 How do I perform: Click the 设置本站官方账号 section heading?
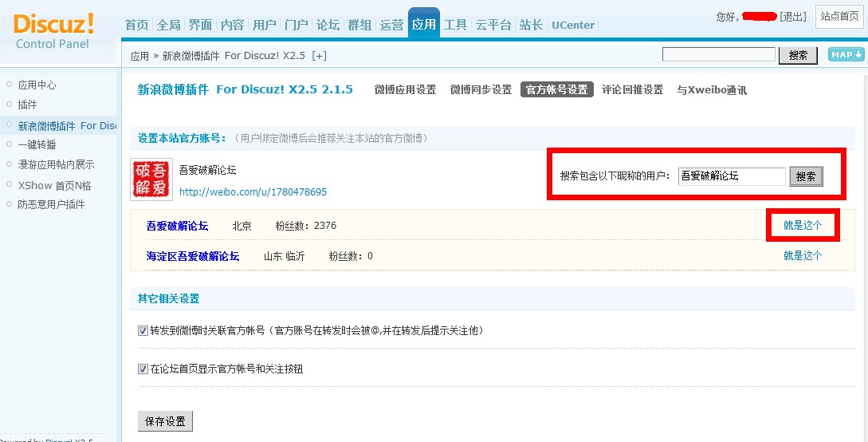coord(182,139)
